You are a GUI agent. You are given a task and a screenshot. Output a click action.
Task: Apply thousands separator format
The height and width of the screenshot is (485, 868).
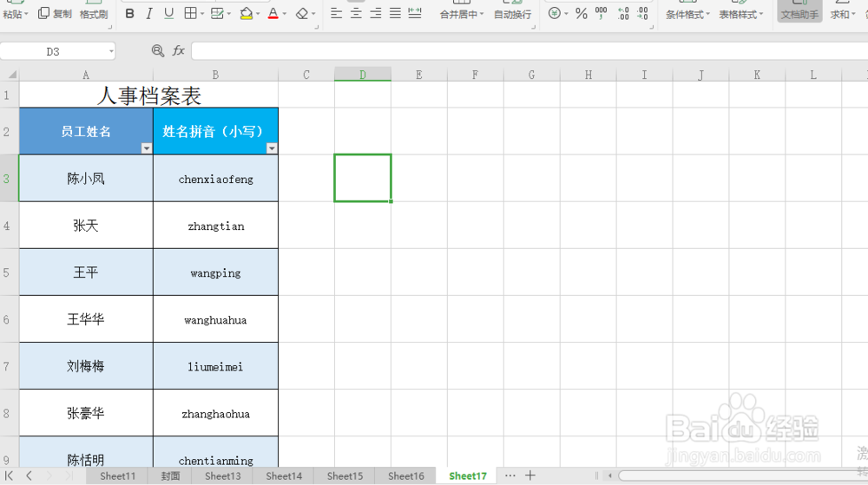[601, 13]
